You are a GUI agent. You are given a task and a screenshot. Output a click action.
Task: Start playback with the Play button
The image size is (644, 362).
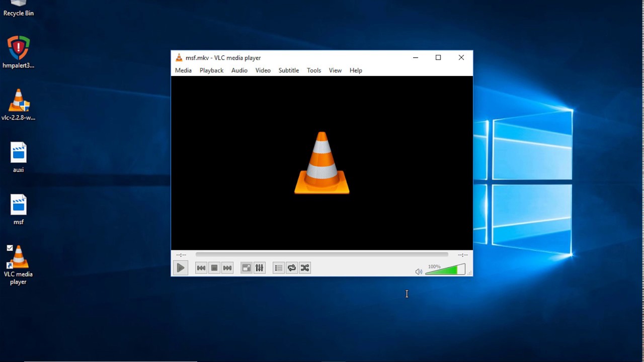pos(180,268)
